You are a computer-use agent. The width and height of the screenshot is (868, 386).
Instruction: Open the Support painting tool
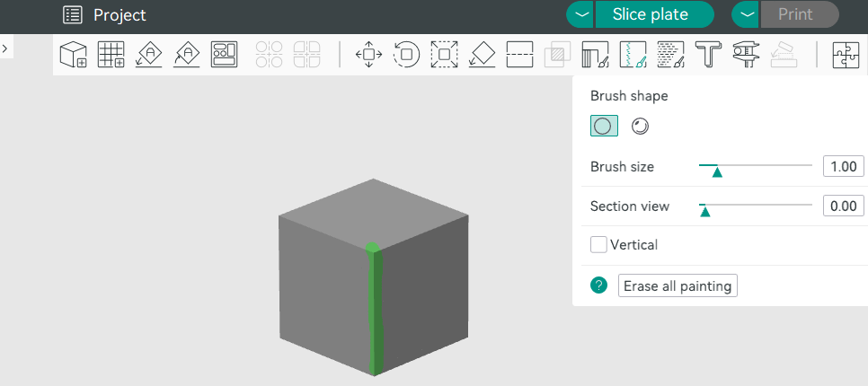pos(595,55)
